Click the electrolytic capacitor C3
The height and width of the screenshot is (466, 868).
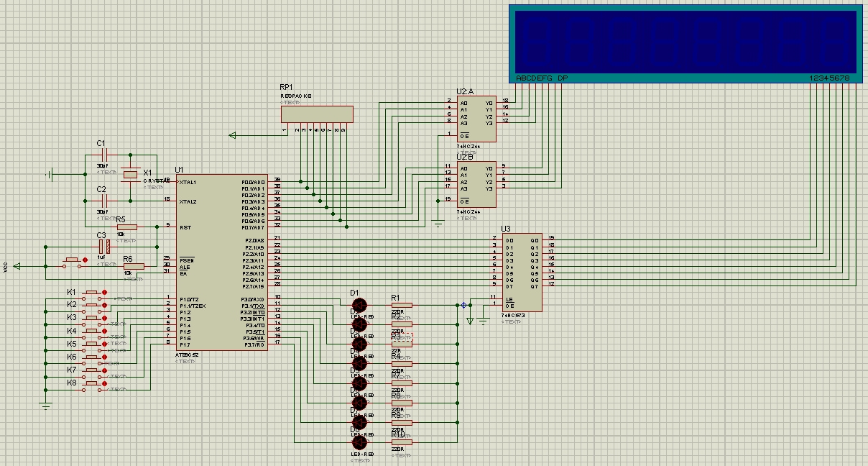click(103, 247)
